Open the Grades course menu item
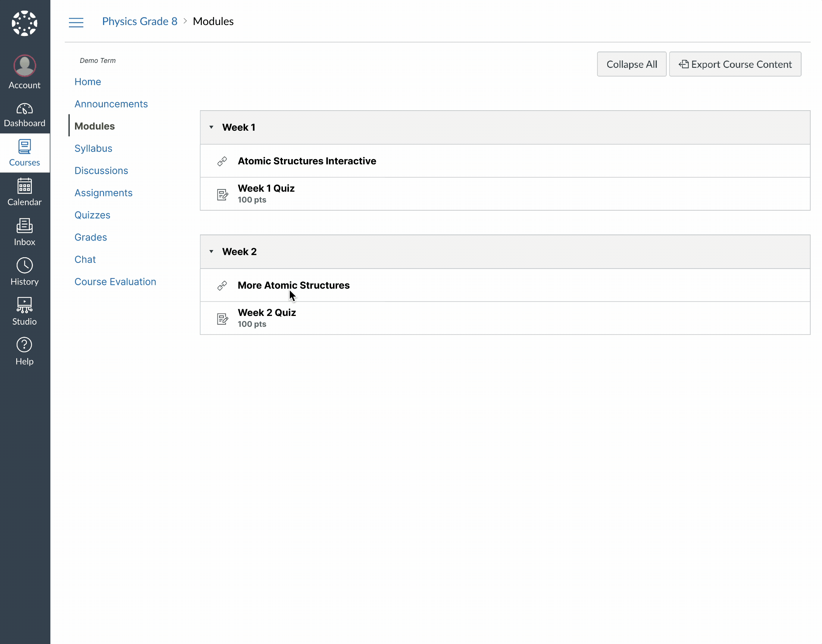 pos(91,237)
